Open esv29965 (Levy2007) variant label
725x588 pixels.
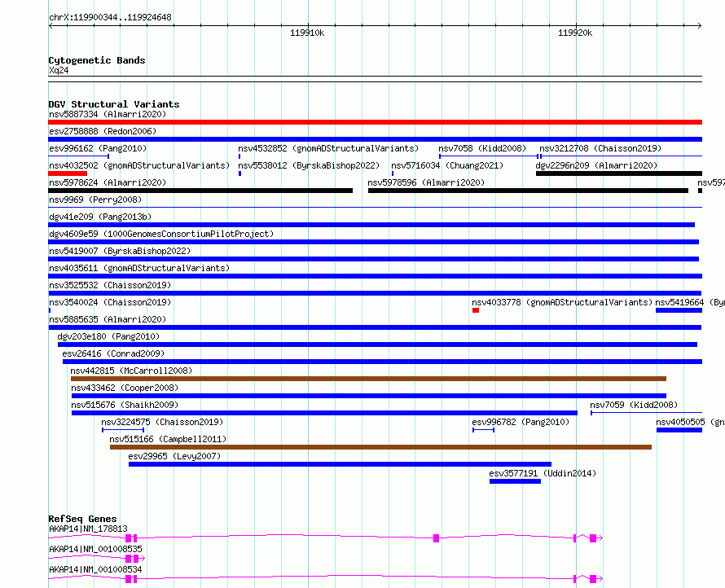(x=174, y=456)
